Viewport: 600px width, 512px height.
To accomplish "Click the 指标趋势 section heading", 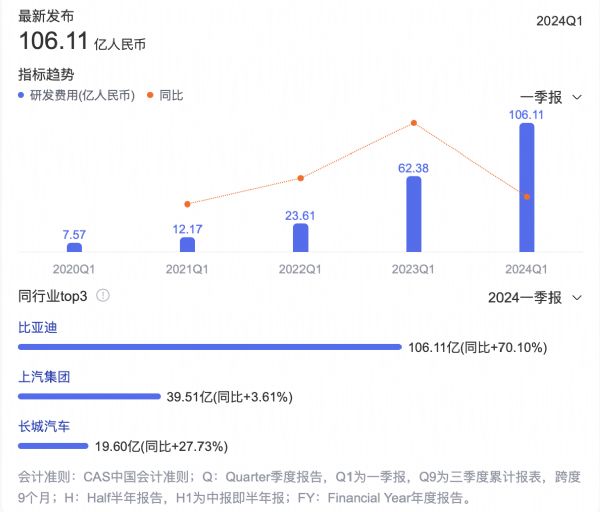I will [46, 74].
